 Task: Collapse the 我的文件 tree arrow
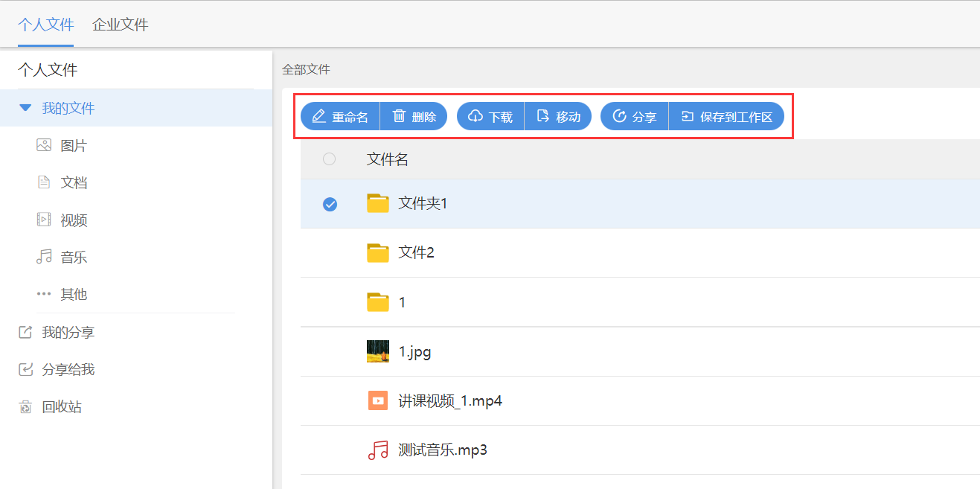(x=25, y=109)
